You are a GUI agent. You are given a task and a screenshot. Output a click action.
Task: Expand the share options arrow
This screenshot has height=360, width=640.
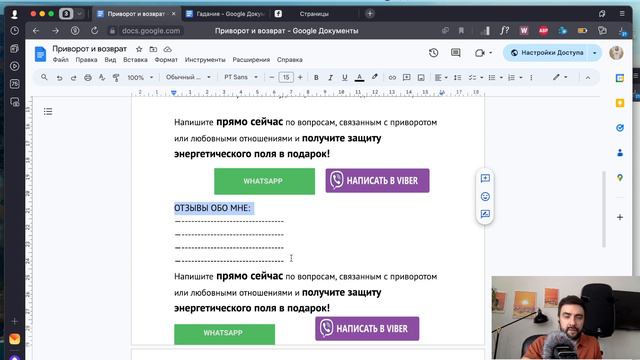point(594,53)
